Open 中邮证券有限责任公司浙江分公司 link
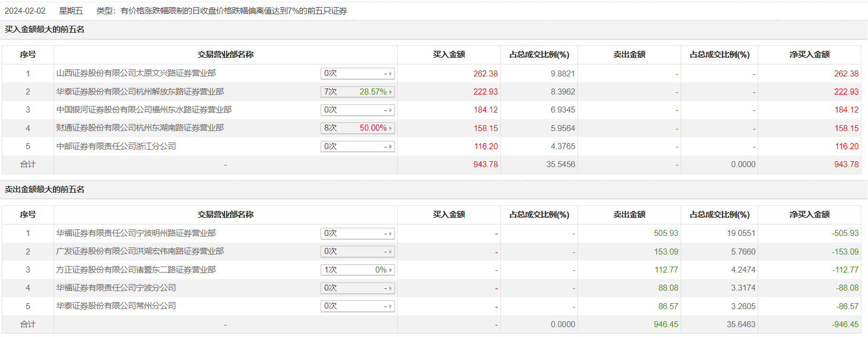Screen dimensions: 868x337 point(116,146)
